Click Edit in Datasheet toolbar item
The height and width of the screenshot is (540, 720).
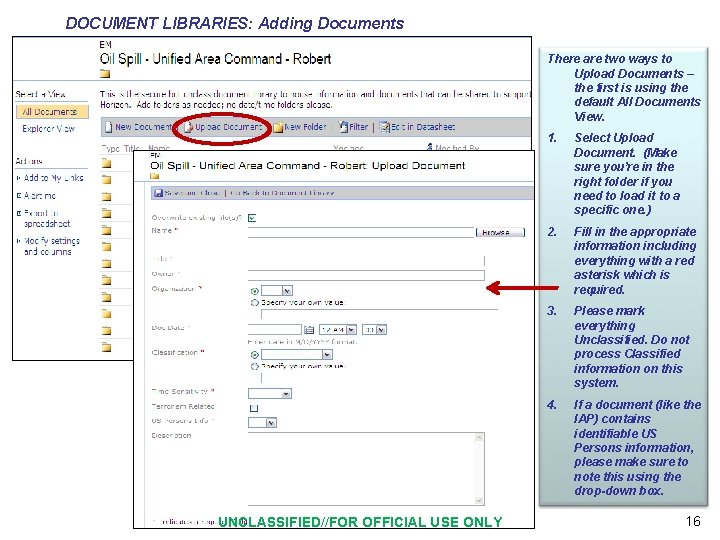[x=417, y=127]
